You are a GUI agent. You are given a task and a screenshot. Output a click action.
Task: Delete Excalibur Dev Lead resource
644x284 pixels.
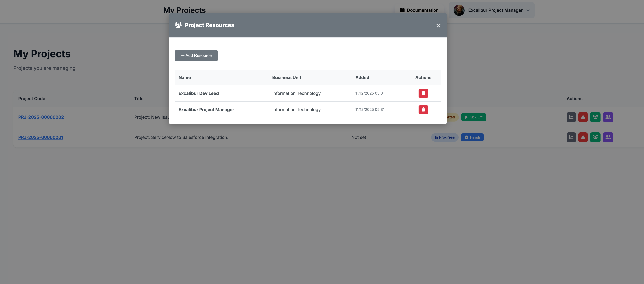(423, 93)
